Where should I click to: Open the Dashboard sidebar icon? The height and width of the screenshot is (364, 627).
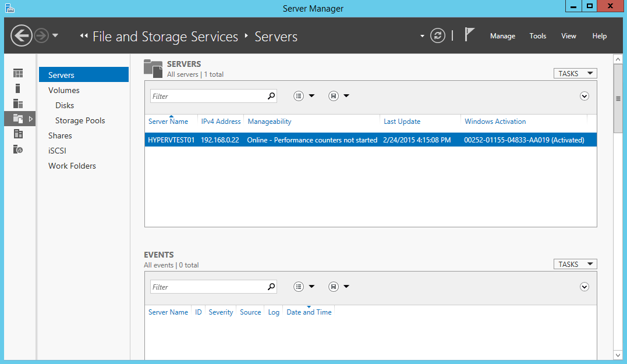tap(18, 73)
